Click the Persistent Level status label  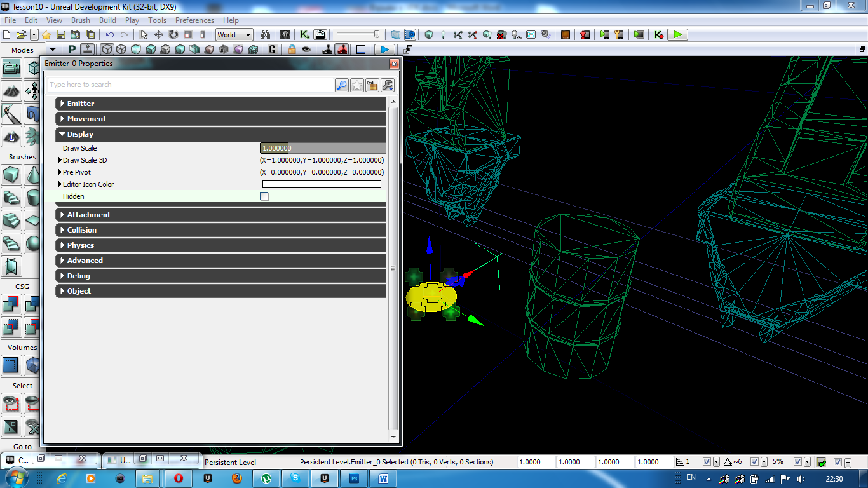pos(231,463)
